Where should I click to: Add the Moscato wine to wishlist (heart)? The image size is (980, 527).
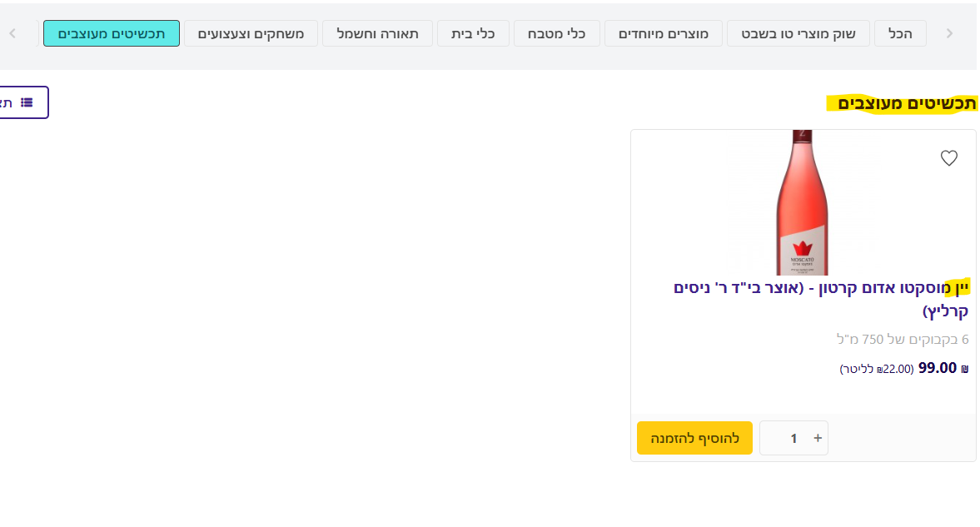tap(948, 158)
